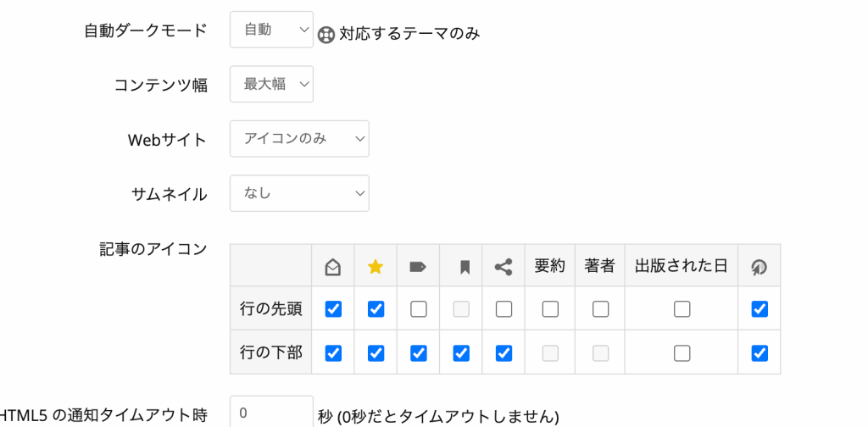This screenshot has width=868, height=427.
Task: Open the Webサイト display dropdown
Action: coord(299,139)
